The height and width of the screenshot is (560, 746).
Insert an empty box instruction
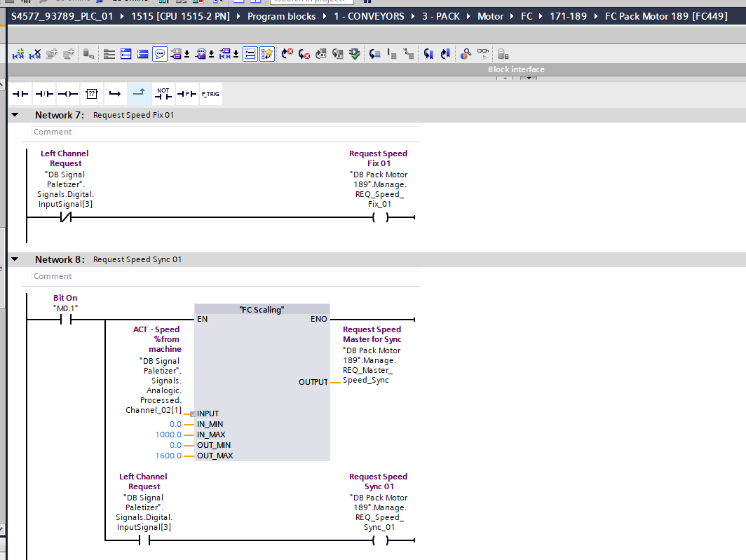point(92,94)
